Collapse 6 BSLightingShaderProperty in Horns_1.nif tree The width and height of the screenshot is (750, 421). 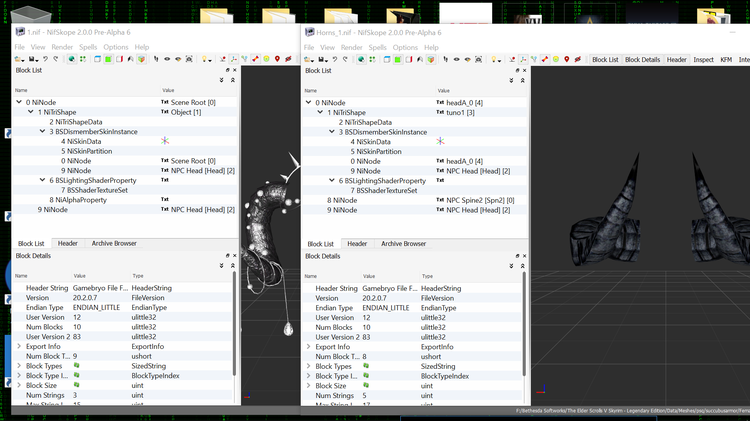(x=331, y=180)
